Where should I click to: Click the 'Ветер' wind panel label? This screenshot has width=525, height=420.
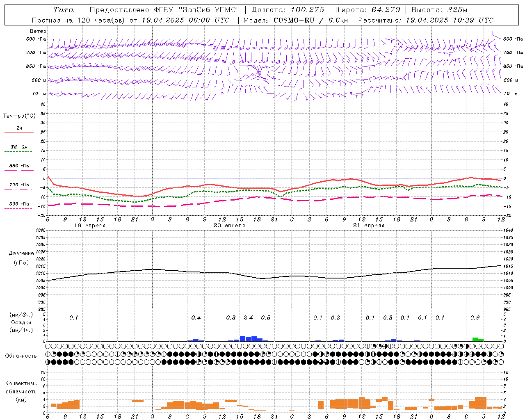coord(38,31)
